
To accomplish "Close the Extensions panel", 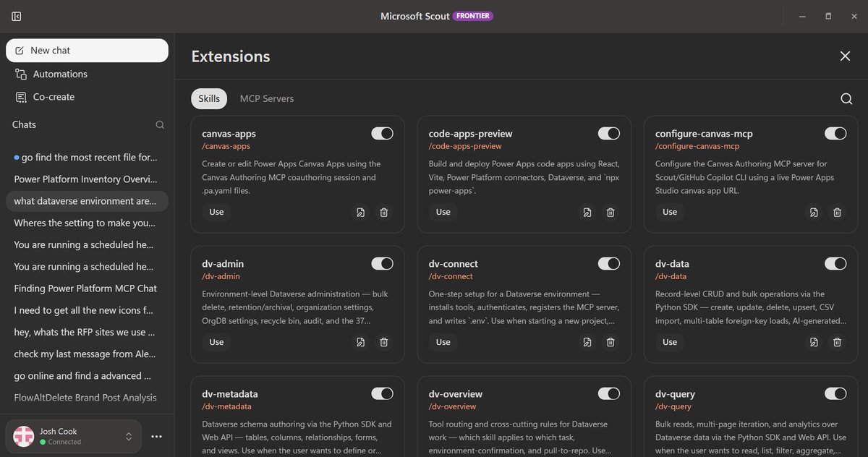I will click(845, 56).
